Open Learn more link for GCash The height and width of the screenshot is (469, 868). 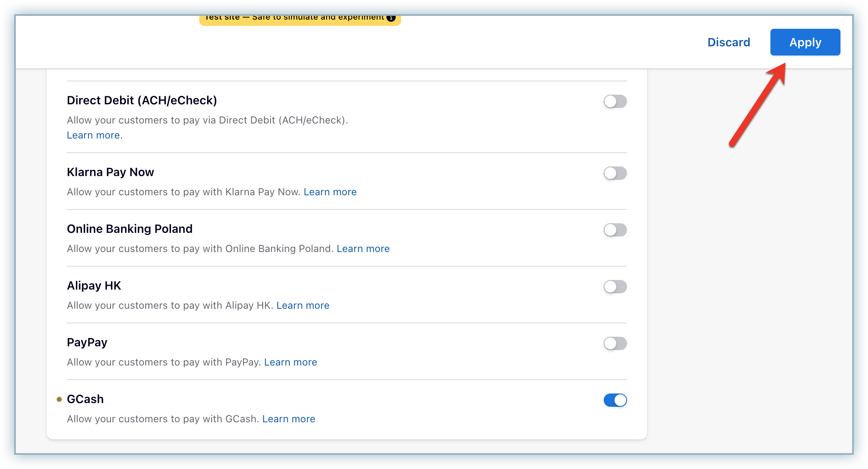click(289, 419)
